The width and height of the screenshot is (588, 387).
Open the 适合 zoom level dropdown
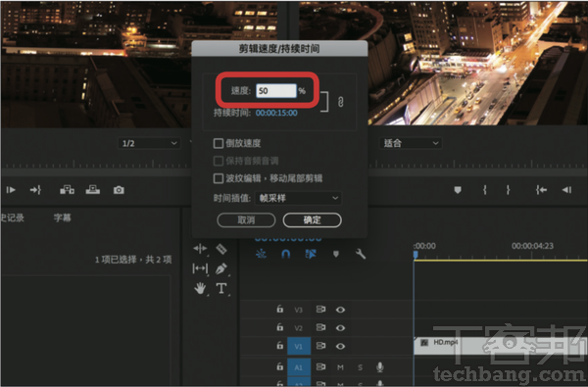[411, 143]
